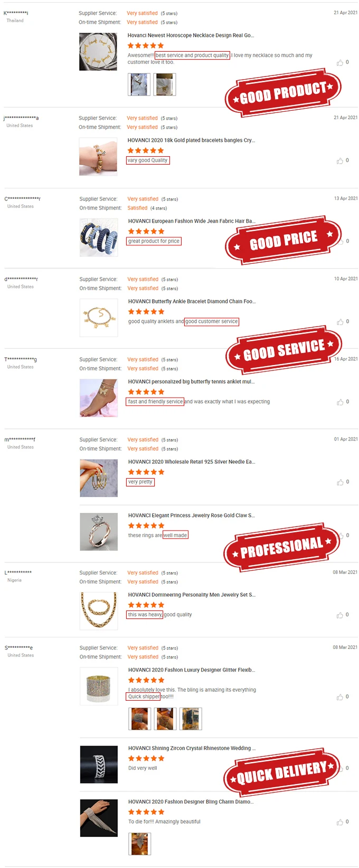Like the 'fast and friendly service' review
359x868 pixels.
click(340, 402)
